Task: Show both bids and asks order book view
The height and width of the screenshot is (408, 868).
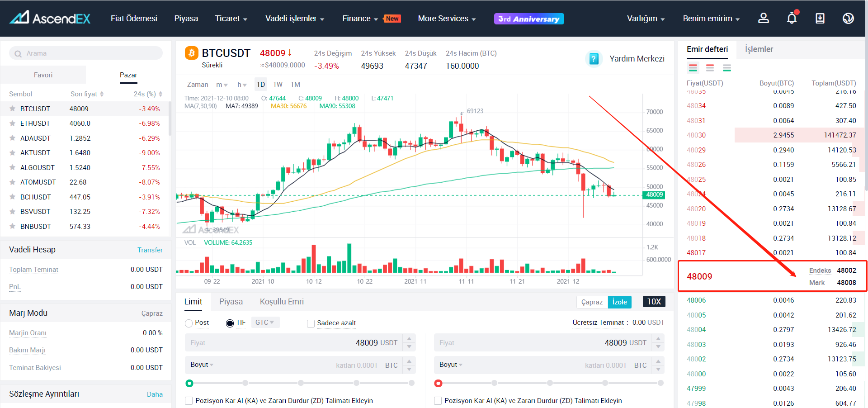Action: point(693,68)
